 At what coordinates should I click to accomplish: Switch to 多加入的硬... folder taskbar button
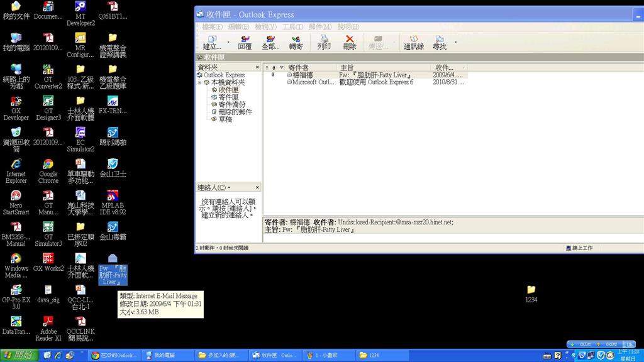221,356
